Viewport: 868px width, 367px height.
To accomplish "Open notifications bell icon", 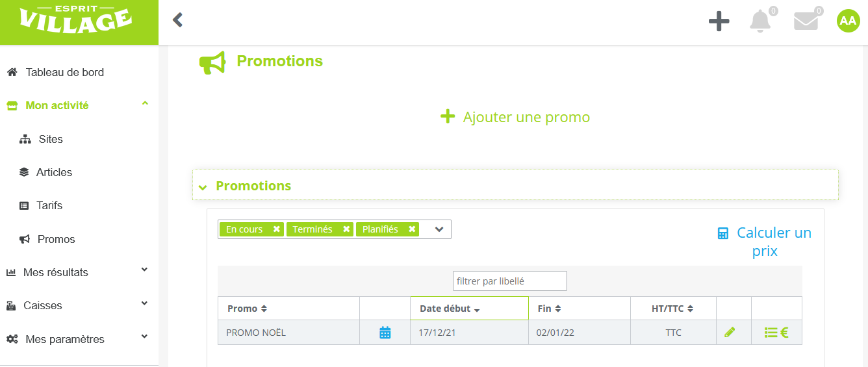I will pos(760,21).
